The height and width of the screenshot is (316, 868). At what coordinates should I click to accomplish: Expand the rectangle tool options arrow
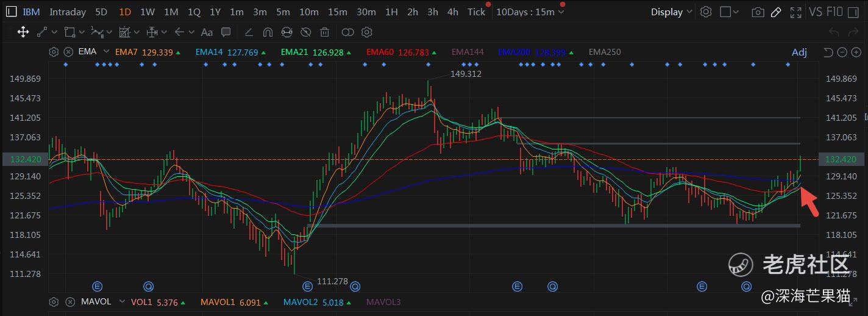tap(82, 32)
